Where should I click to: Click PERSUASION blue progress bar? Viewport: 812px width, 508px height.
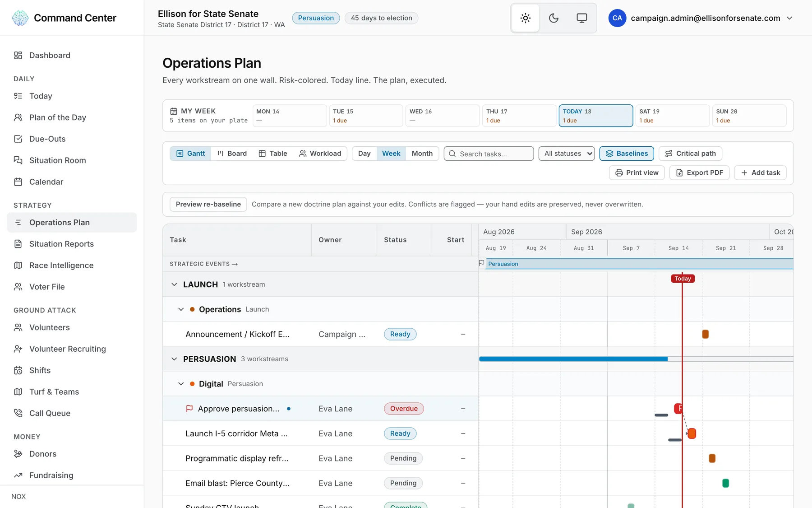pyautogui.click(x=573, y=359)
